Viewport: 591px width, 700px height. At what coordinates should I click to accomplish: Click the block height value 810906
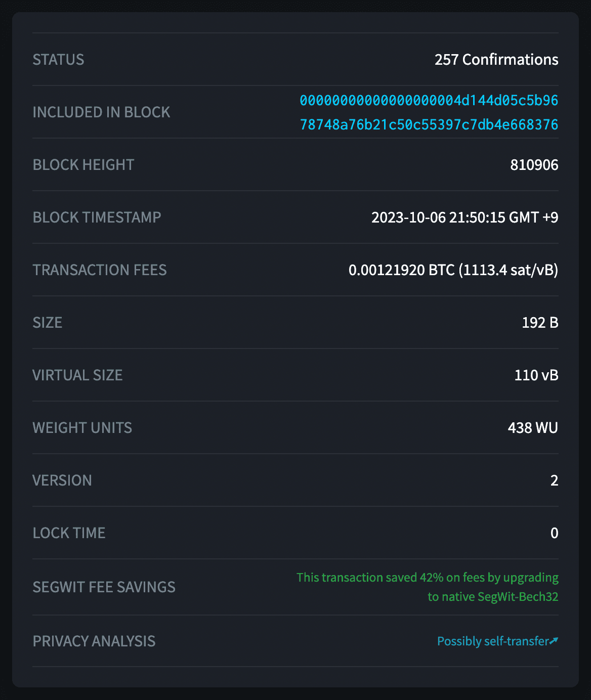coord(534,165)
